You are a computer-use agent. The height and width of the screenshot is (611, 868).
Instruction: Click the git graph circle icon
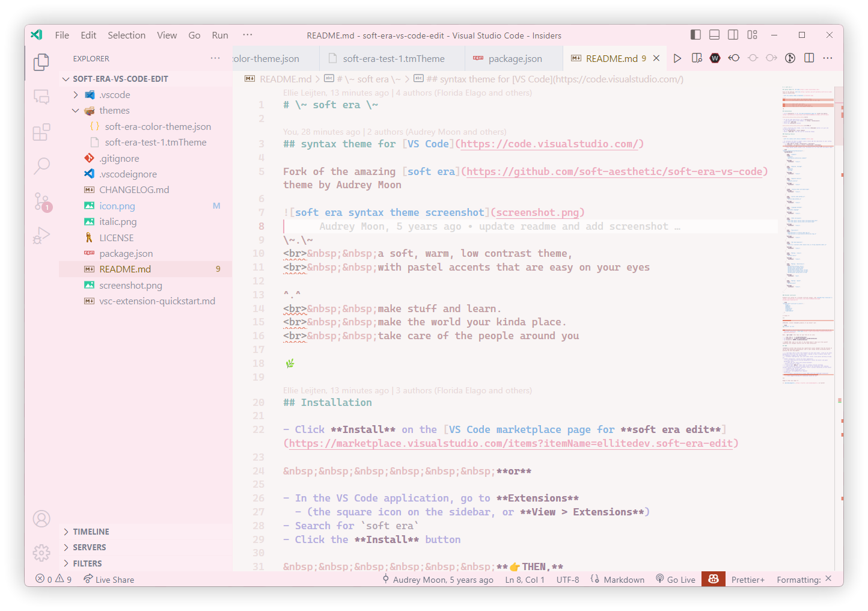(790, 58)
